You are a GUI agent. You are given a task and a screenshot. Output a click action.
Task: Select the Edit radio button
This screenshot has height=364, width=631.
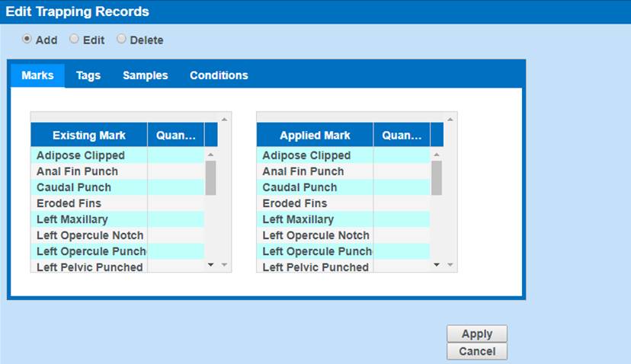click(x=74, y=39)
